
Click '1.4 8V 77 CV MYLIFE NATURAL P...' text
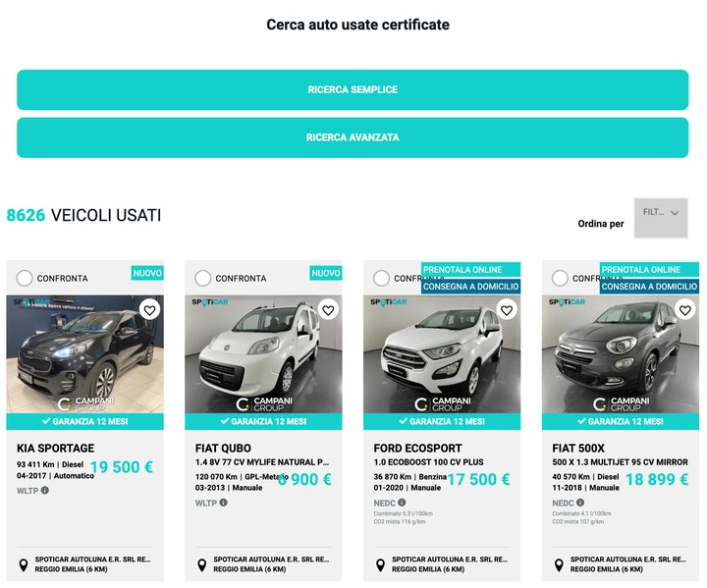262,462
